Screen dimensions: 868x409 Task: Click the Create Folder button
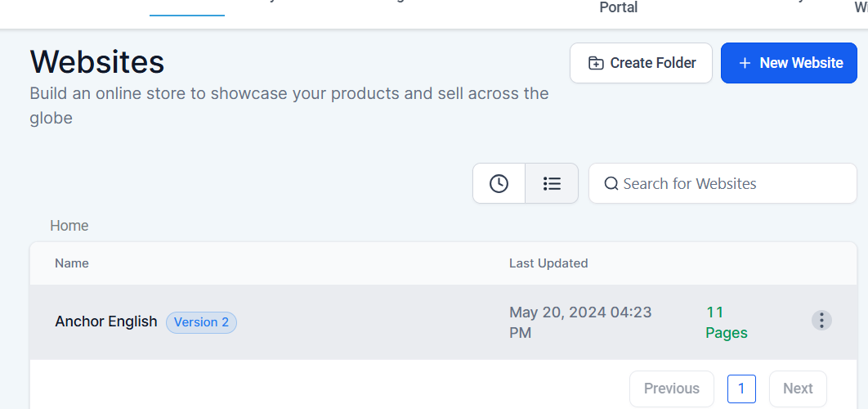[x=641, y=63]
